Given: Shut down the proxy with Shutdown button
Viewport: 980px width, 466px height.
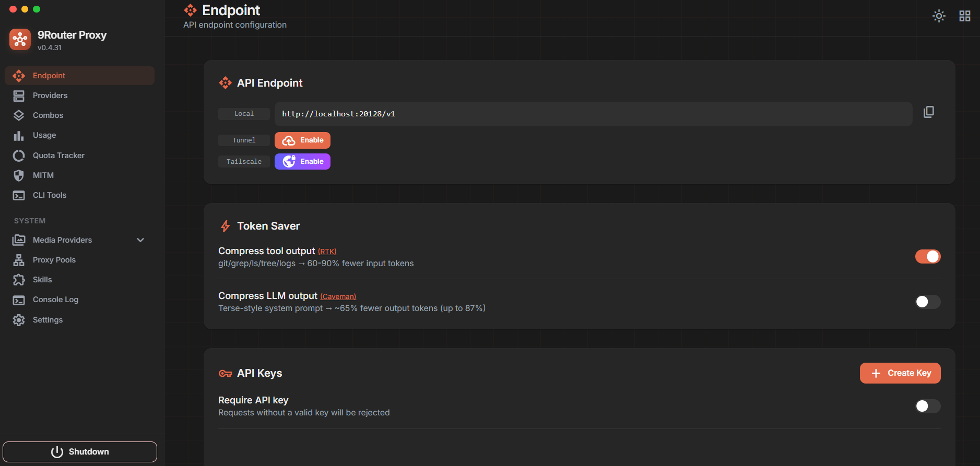Looking at the screenshot, I should click(x=80, y=452).
